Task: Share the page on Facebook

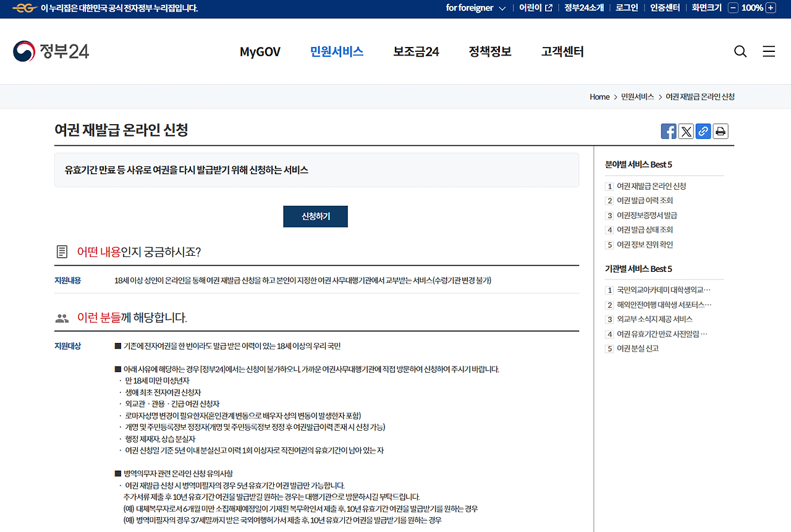Action: pyautogui.click(x=668, y=131)
